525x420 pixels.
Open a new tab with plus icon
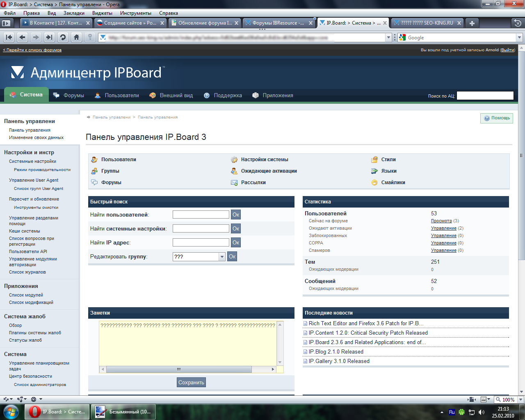[x=472, y=23]
